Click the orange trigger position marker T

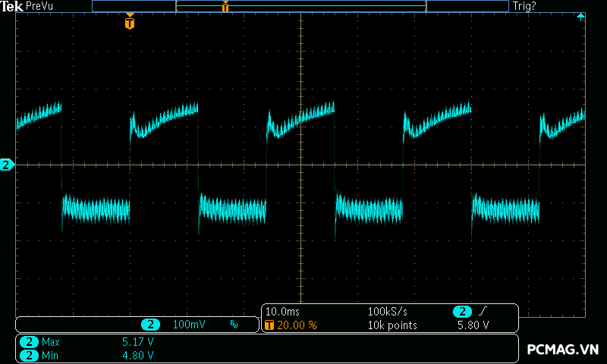130,22
